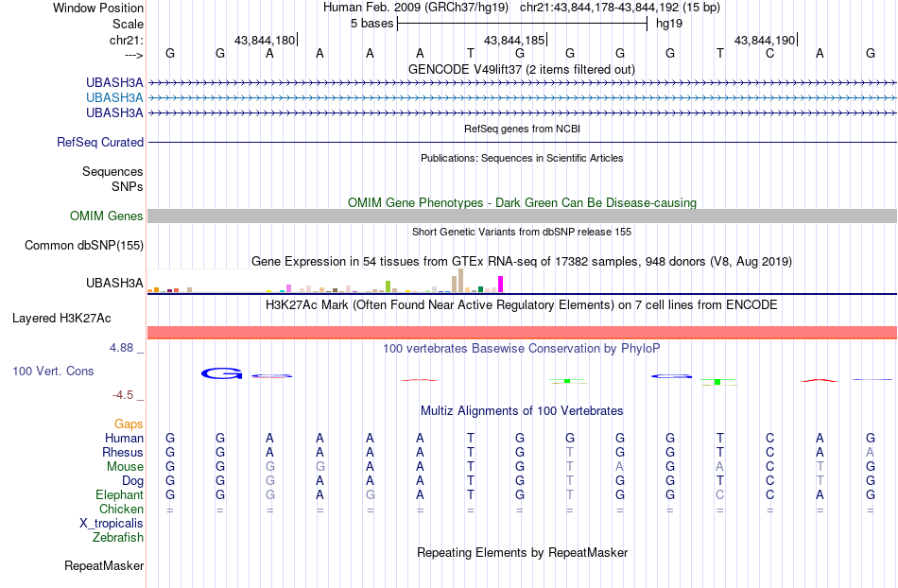Click the light blue UBASH3A transcript arrow line
The width and height of the screenshot is (898, 588).
(x=523, y=98)
